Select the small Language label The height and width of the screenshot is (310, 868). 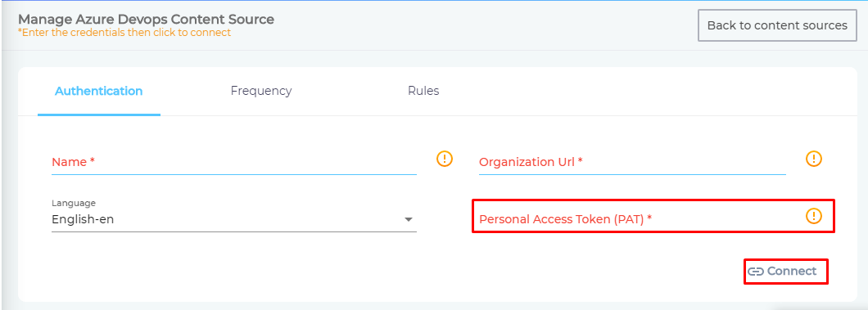(x=74, y=204)
